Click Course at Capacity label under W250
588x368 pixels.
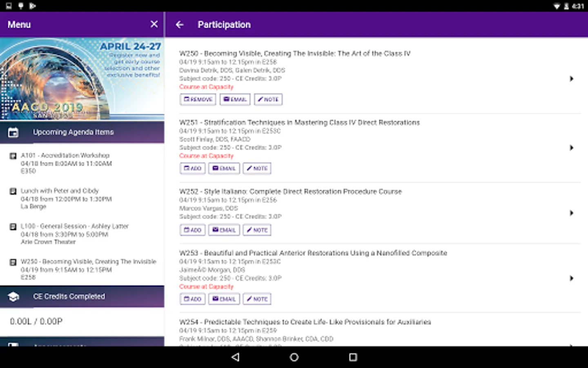pos(206,87)
